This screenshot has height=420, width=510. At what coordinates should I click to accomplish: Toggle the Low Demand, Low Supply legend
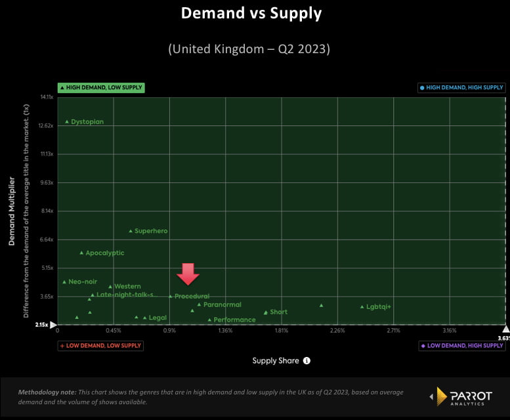100,345
